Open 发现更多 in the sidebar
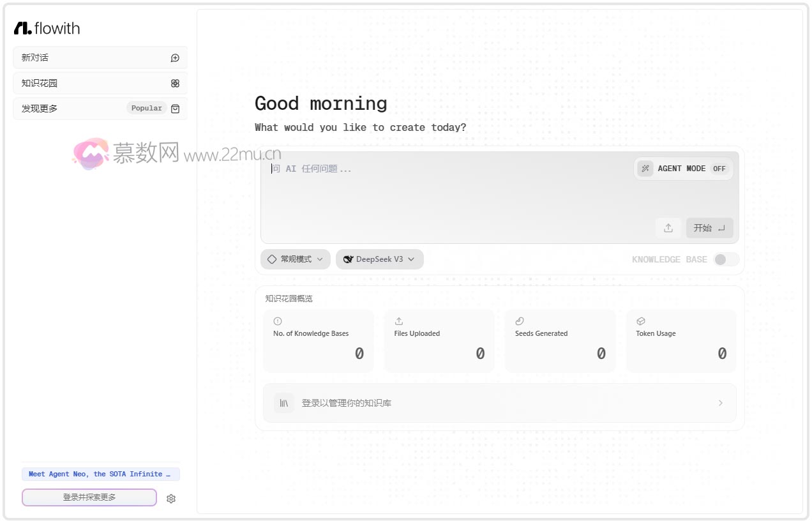Screen dimensions: 812x523 pos(70,109)
